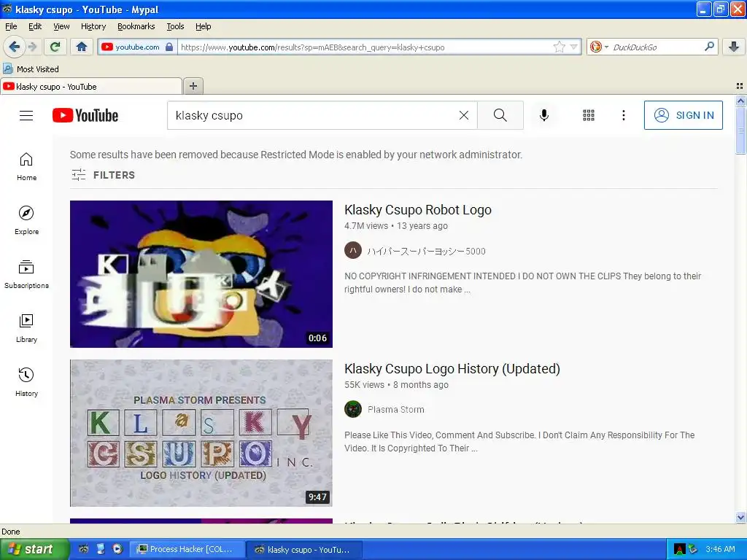Image resolution: width=747 pixels, height=560 pixels.
Task: Open the Plasma Storm channel name
Action: click(396, 410)
